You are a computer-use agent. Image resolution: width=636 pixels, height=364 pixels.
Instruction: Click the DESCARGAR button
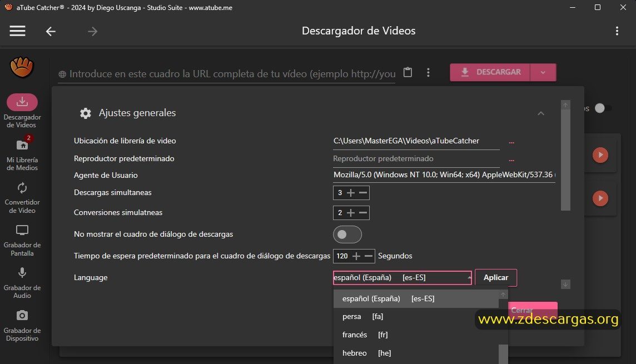490,72
